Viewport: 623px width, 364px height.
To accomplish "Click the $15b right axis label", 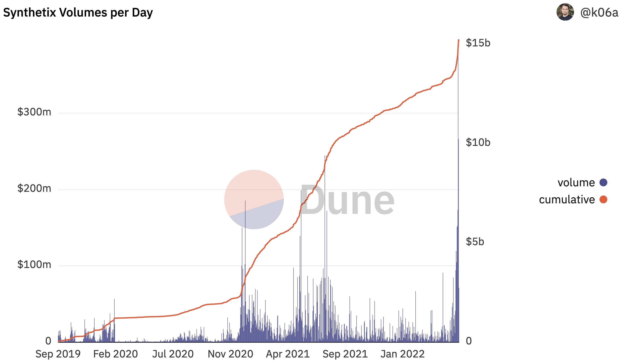I will click(x=478, y=43).
